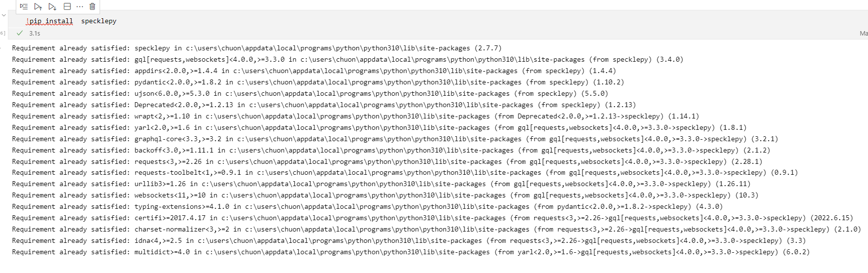Click the word specklepy in code cell
868x273 pixels.
(x=99, y=21)
